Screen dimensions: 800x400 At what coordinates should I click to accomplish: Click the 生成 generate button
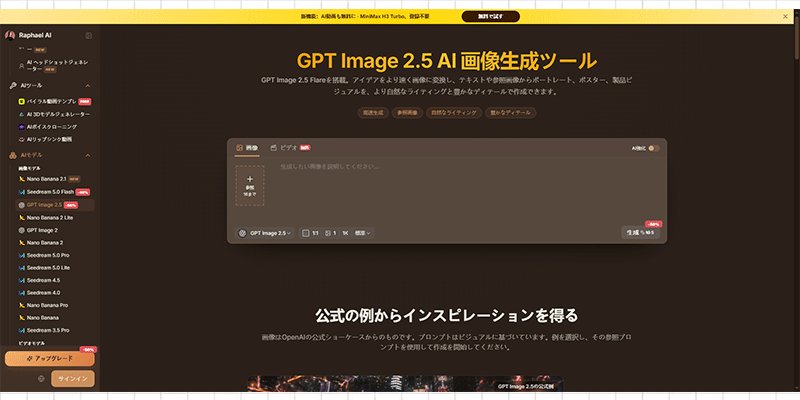tap(640, 233)
